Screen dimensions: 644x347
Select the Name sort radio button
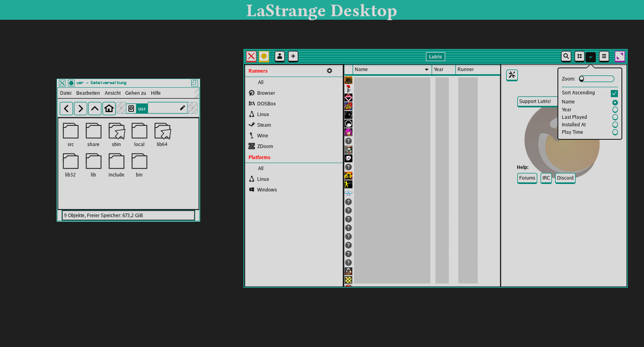coord(615,102)
